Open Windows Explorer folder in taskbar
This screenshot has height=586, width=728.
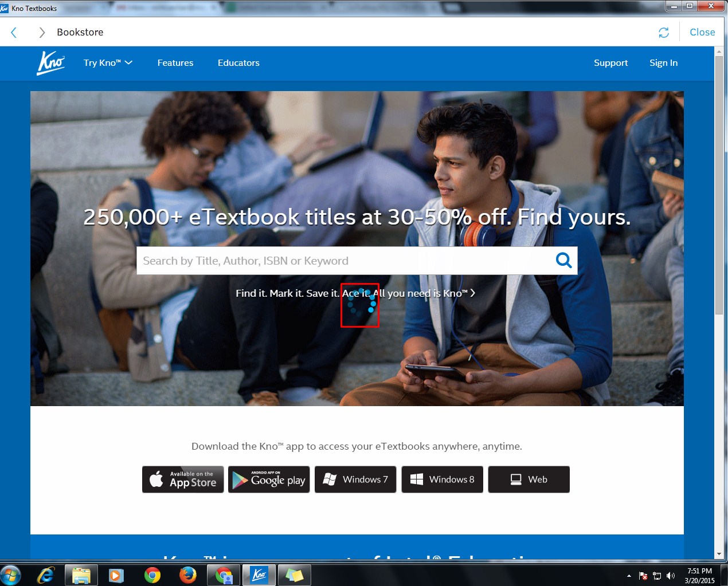81,575
